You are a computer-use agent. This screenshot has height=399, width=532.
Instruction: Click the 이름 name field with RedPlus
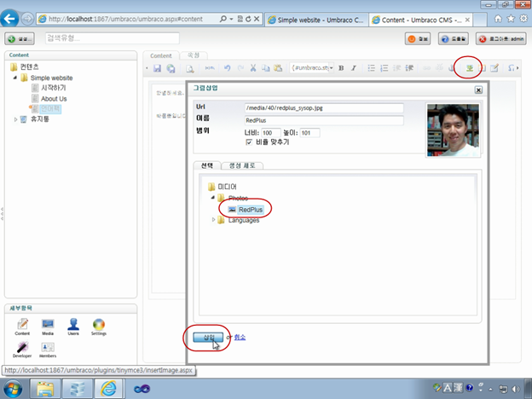click(x=324, y=120)
